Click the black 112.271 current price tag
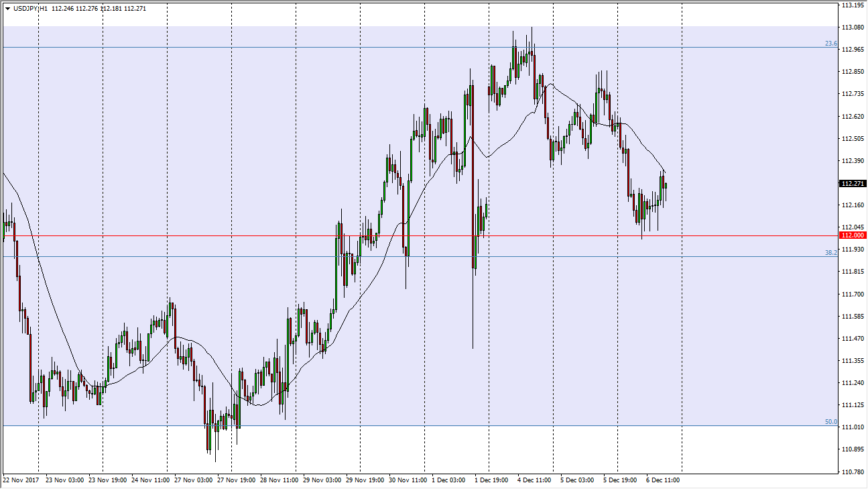This screenshot has width=868, height=489. 852,183
